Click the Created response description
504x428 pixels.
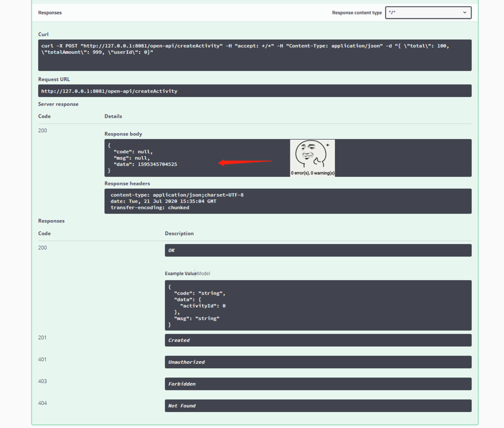(318, 340)
